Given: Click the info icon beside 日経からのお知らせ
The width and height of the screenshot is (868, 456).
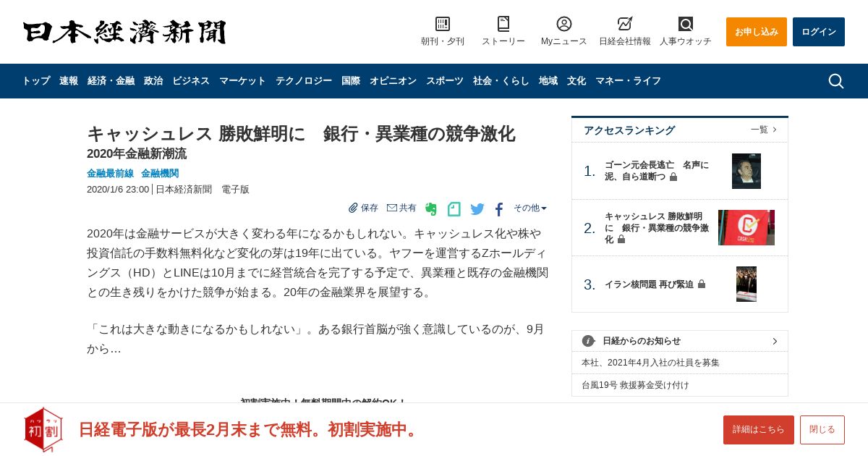Looking at the screenshot, I should click(588, 341).
